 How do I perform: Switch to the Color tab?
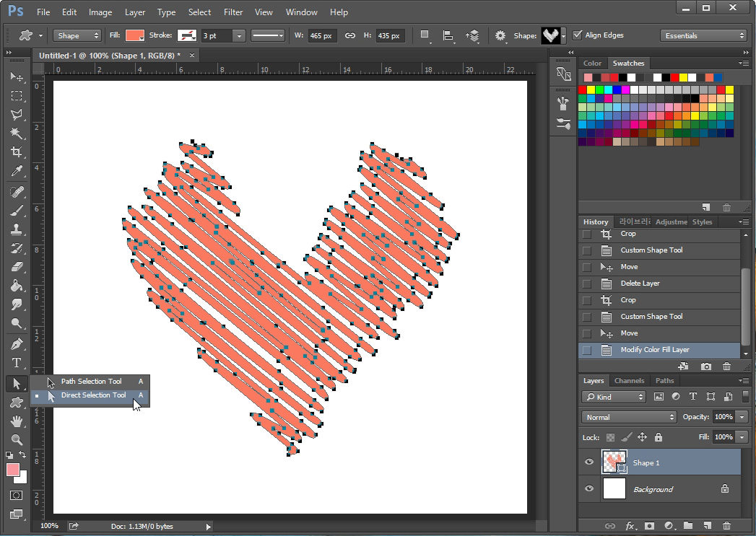[592, 63]
